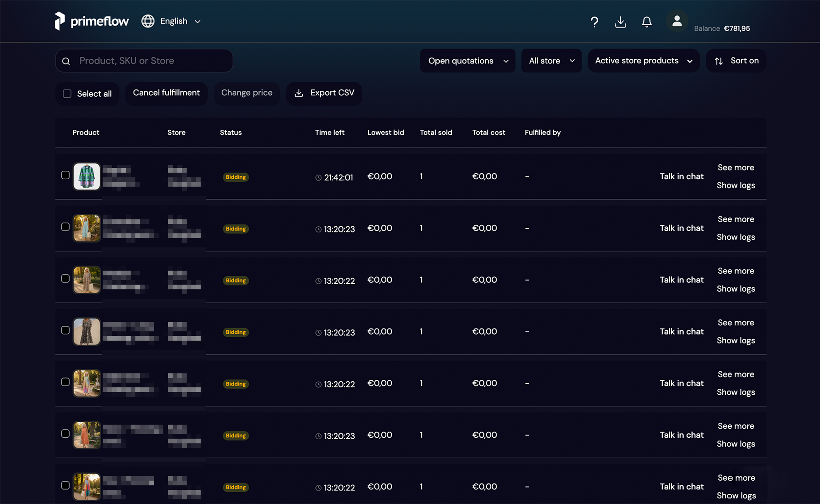Click the download icon in header

620,22
